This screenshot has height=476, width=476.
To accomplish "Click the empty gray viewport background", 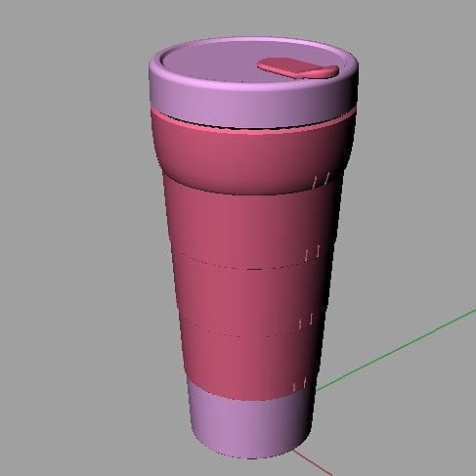I will point(71,228).
